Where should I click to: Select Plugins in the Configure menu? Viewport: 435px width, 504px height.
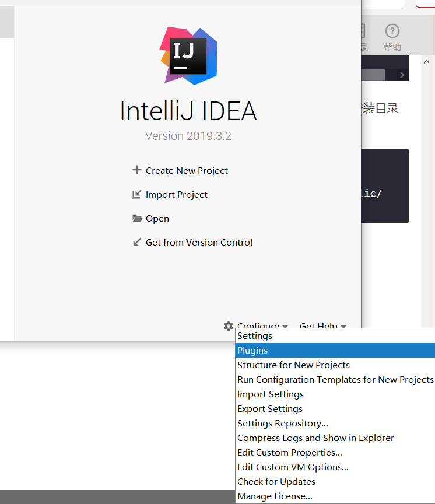[335, 351]
